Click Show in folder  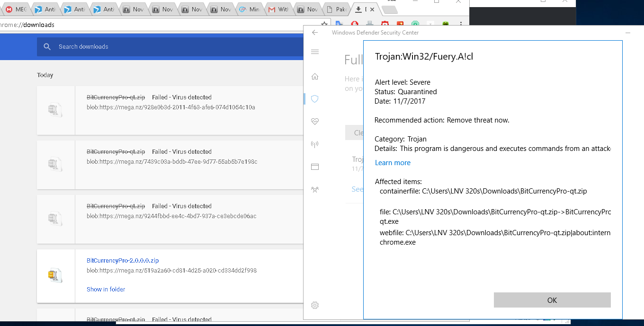tap(106, 289)
